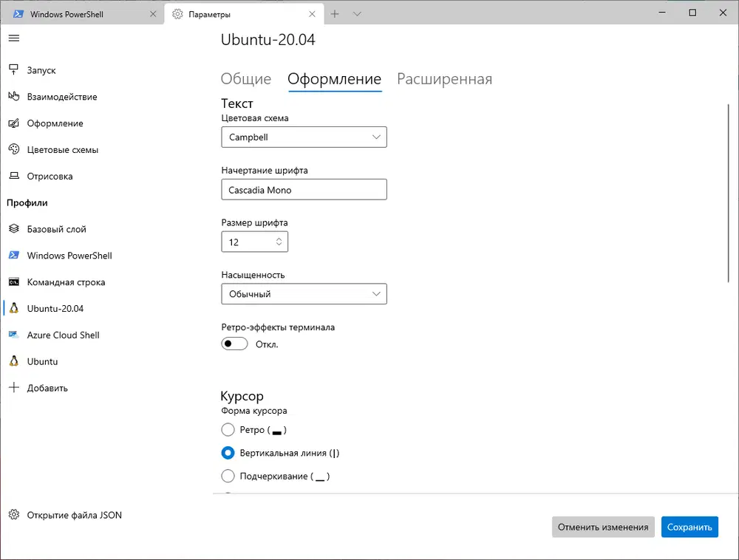The image size is (739, 560).
Task: Select Подчеркивание cursor shape
Action: click(x=228, y=476)
